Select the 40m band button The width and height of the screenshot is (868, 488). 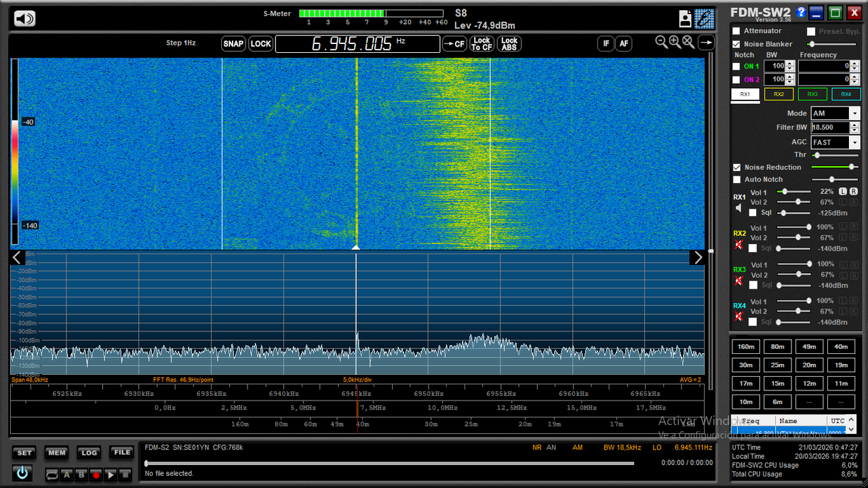click(x=841, y=346)
